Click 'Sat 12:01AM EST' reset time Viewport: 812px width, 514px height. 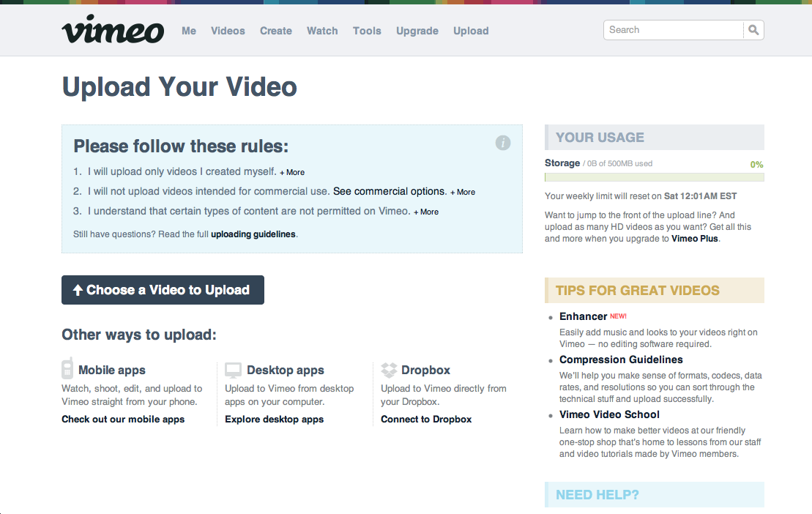701,196
